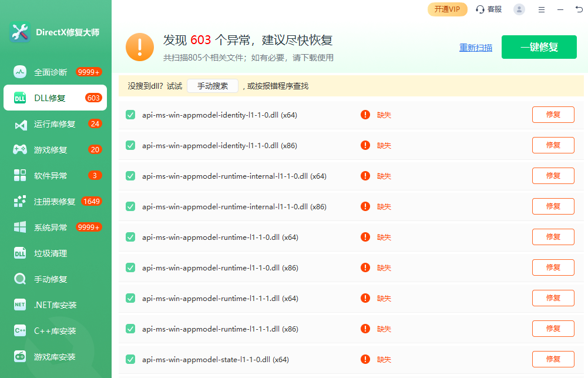Click the 客服 headset icon
Viewport: 588px width, 378px height.
pos(480,9)
